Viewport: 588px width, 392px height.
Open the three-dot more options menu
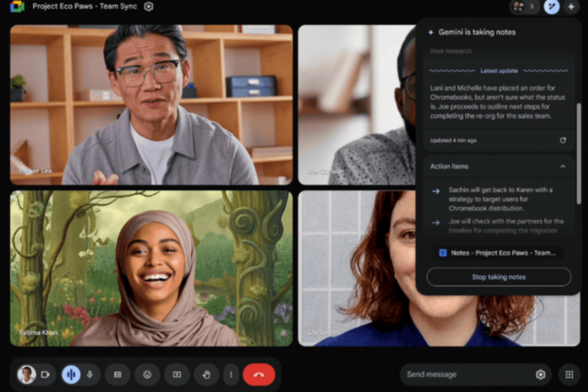click(x=231, y=374)
